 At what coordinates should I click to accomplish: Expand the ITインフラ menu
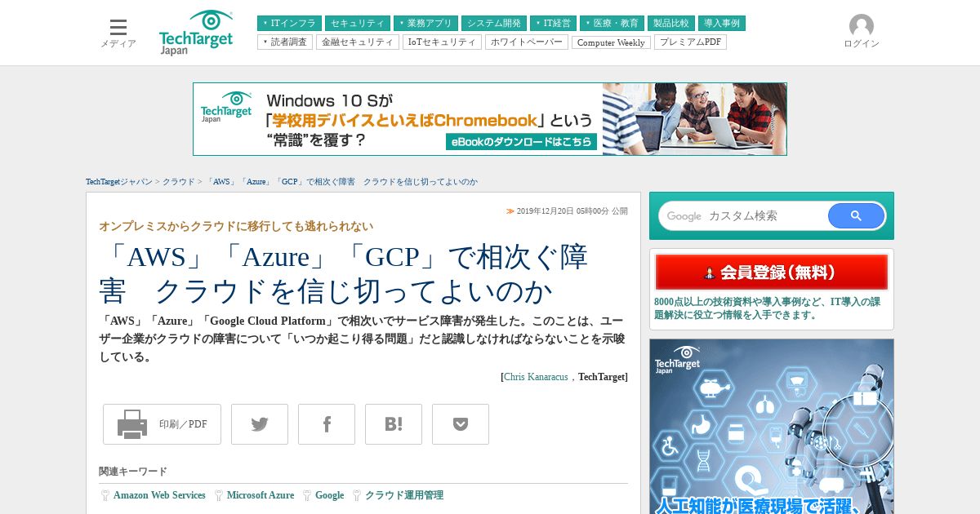[x=290, y=24]
